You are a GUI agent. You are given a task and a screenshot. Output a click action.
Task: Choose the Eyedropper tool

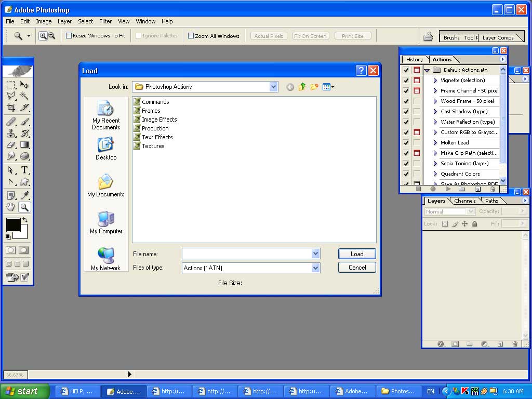coord(24,195)
